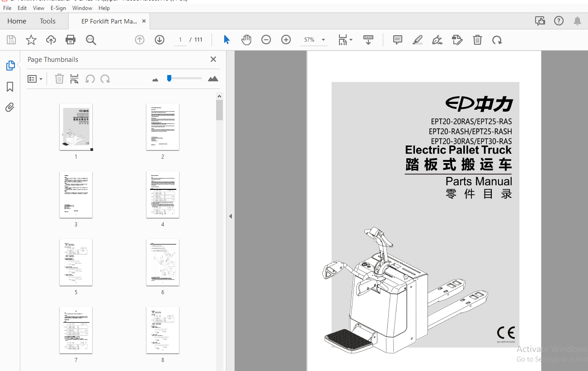Screen dimensions: 588x371
Task: Click the thumbnail size slider handle
Action: [x=169, y=79]
